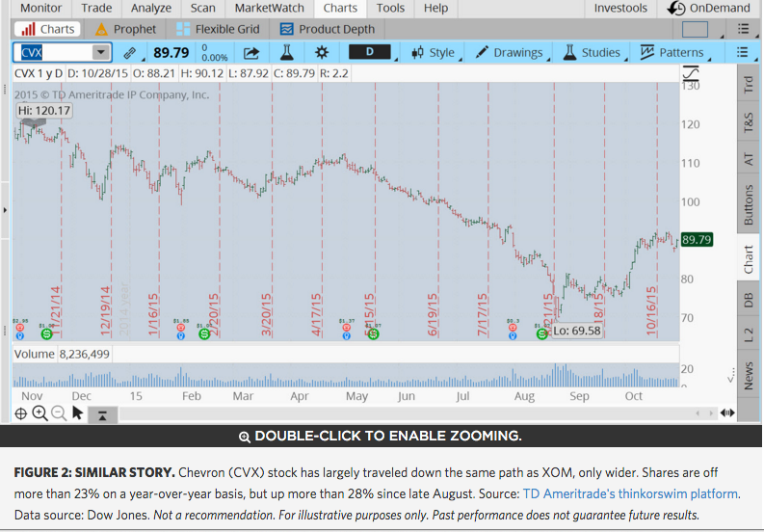Enable OnDemand mode

pos(709,9)
